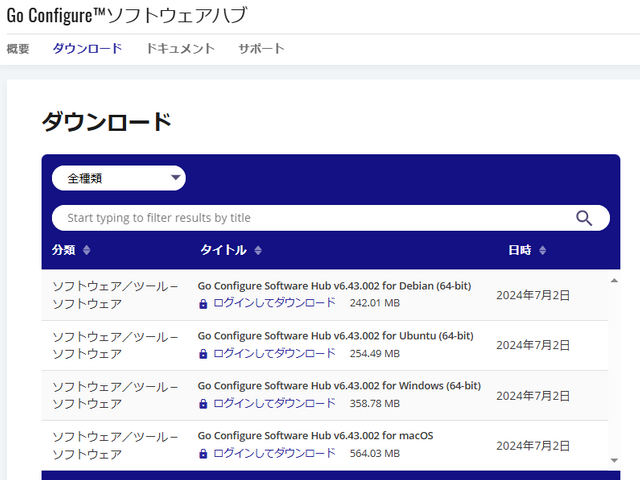Click file size 358.78 MB
Image resolution: width=640 pixels, height=480 pixels.
pyautogui.click(x=375, y=404)
